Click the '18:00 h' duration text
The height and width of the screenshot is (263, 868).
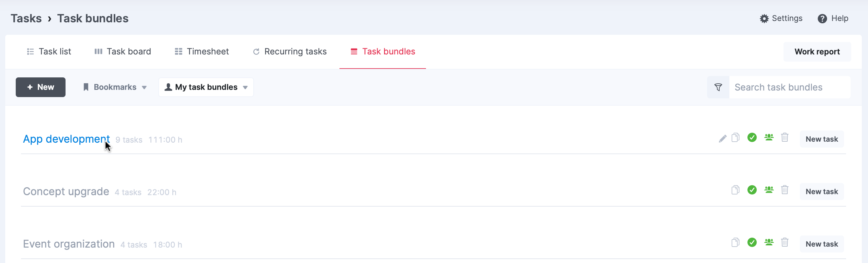click(168, 245)
